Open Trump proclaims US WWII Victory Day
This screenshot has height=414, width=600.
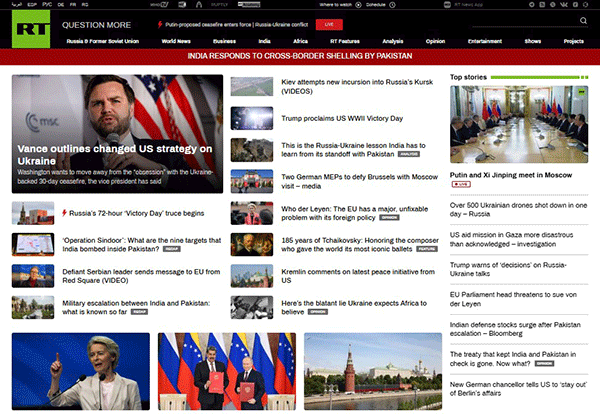342,118
